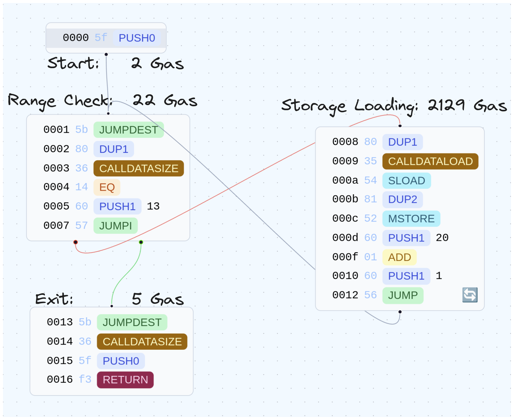This screenshot has width=514, height=420.
Task: Select DUP1 opcode at offset 0002
Action: click(114, 149)
